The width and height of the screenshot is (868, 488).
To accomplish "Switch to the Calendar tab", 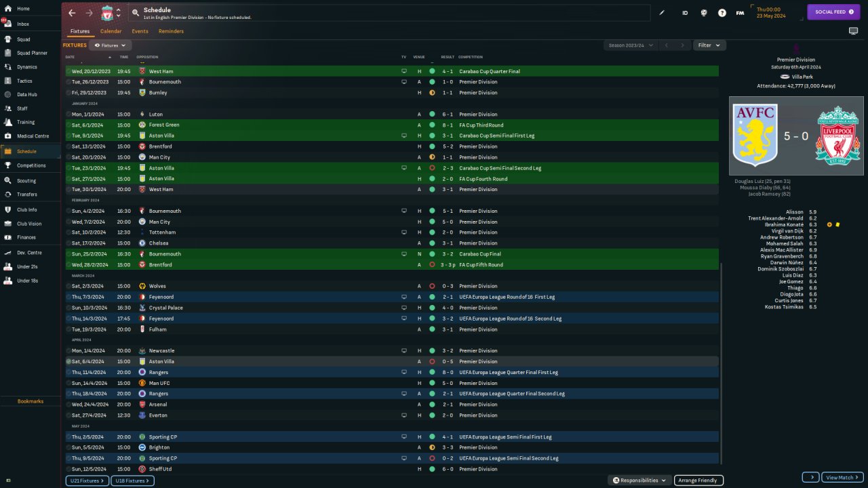I will pyautogui.click(x=111, y=31).
